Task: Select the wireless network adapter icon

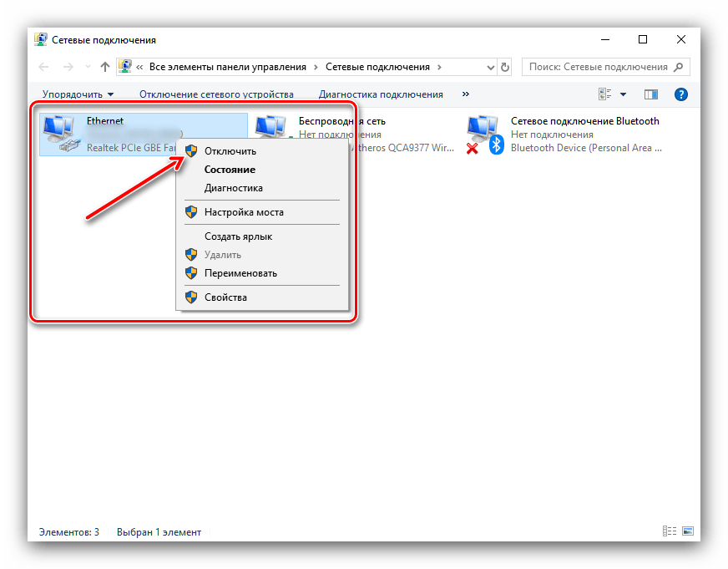Action: [271, 127]
